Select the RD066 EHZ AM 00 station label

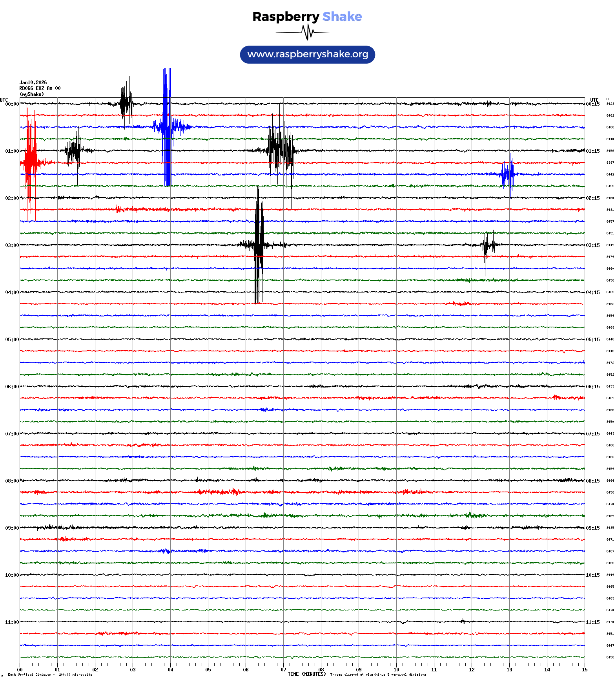[40, 88]
